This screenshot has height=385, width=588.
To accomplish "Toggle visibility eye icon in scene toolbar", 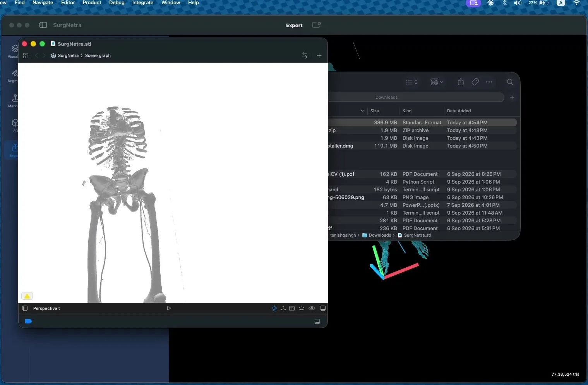I will (x=312, y=308).
